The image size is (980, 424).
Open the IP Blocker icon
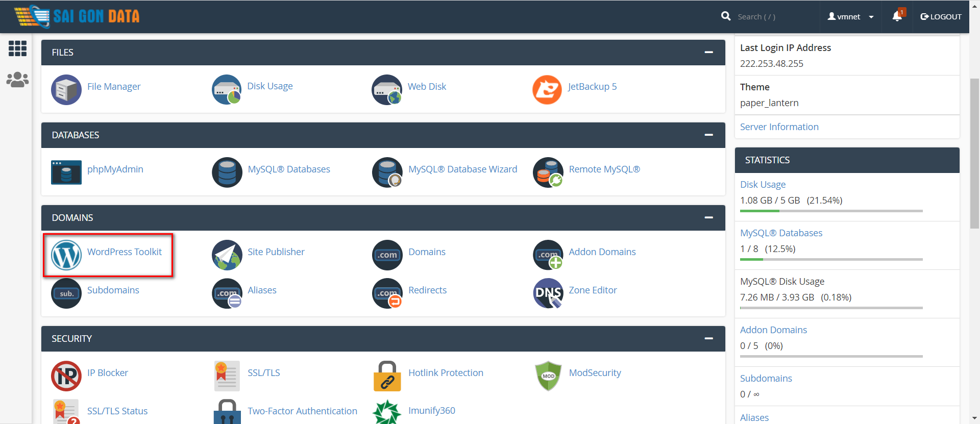pos(66,376)
